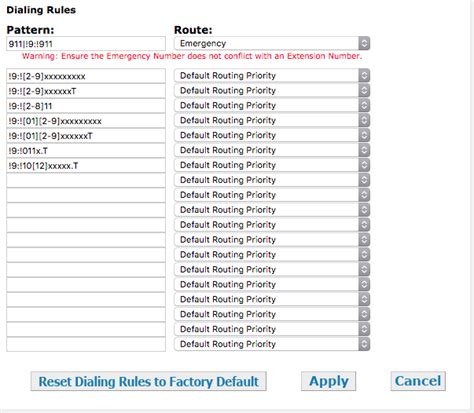Open route dropdown for !9:!011x.T pattern

point(272,150)
